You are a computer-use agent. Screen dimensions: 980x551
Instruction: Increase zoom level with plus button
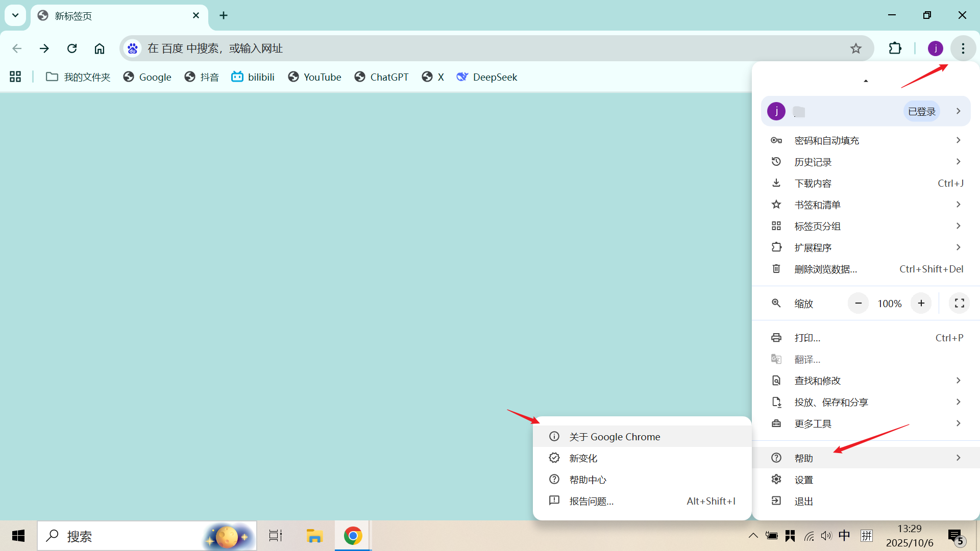tap(921, 304)
